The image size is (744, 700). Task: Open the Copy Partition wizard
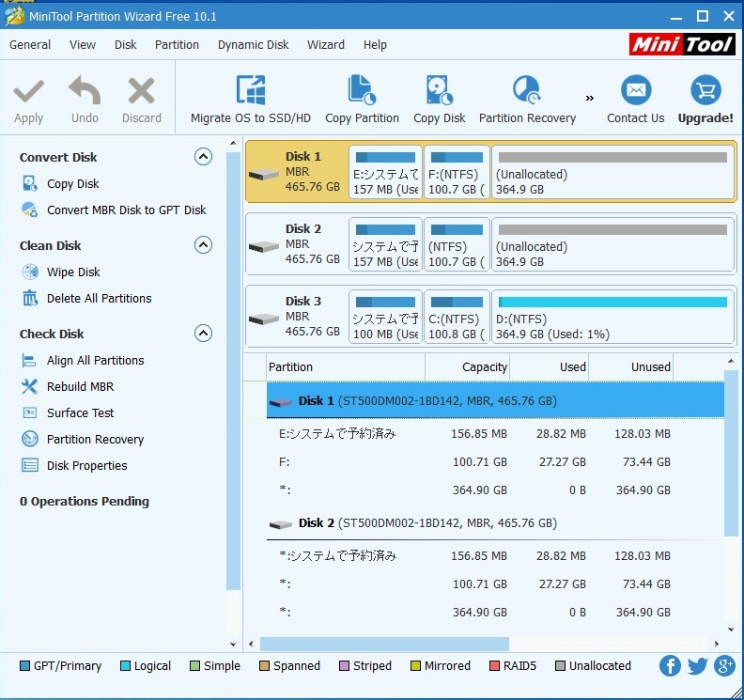pos(362,100)
